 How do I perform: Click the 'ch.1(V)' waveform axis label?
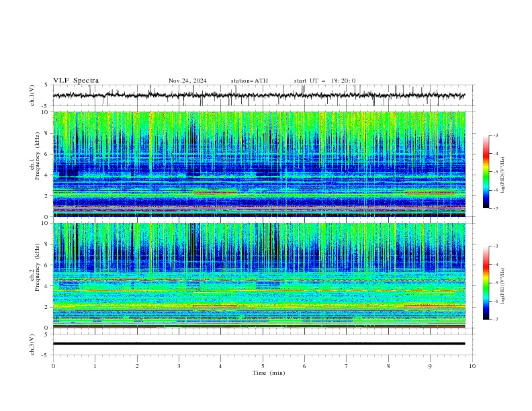pos(32,95)
